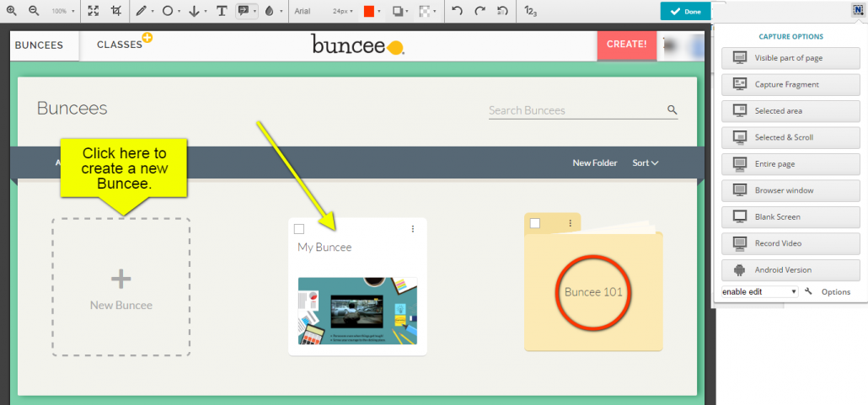The image size is (868, 405).
Task: Choose Selected & Scroll capture option
Action: (x=790, y=137)
